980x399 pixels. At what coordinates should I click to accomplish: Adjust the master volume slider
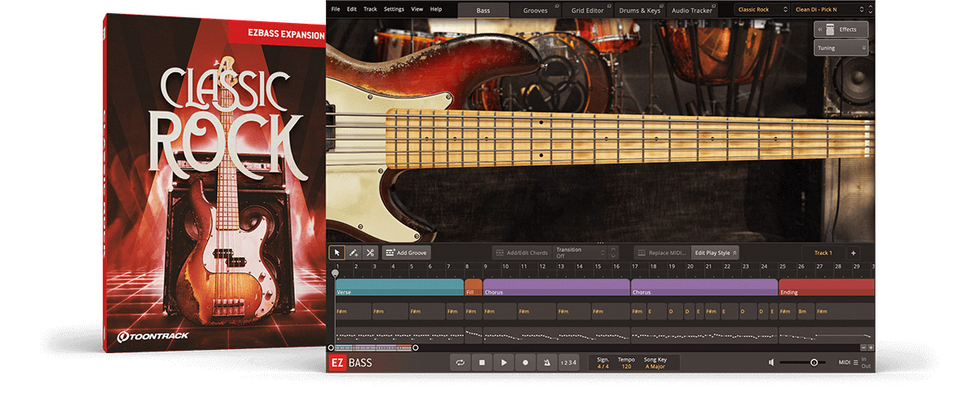813,362
